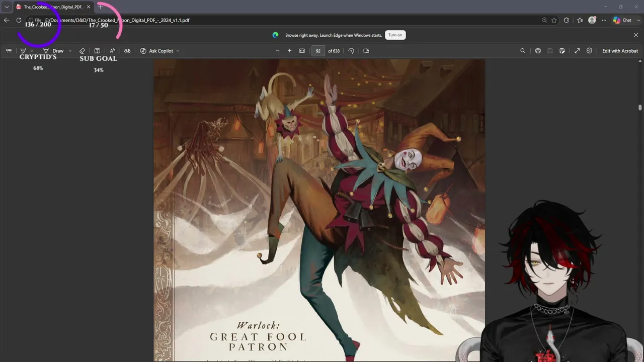Select The_Crooked_Moon_Digital_PDF tab

(53, 7)
